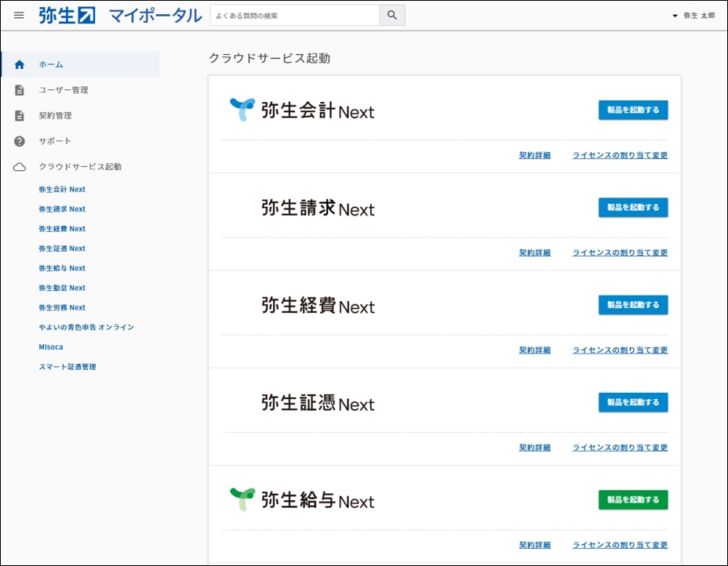The image size is (728, 566).
Task: Click the Yayoi My Portal logo
Action: [120, 16]
